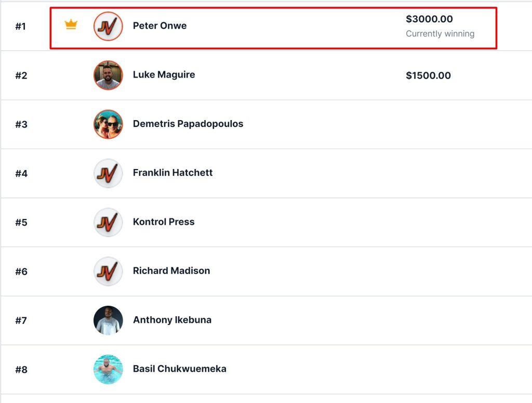The image size is (532, 403).
Task: Open Demetris Papadopoulos's profile picture
Action: pyautogui.click(x=108, y=124)
